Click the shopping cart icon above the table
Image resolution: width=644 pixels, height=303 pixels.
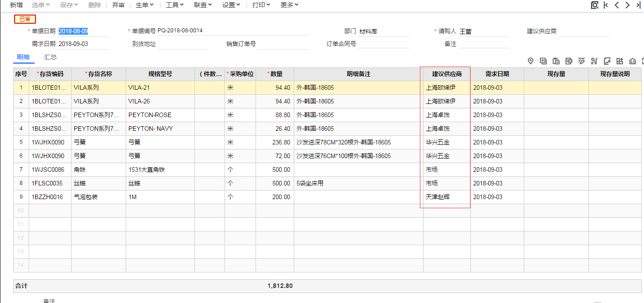click(594, 61)
